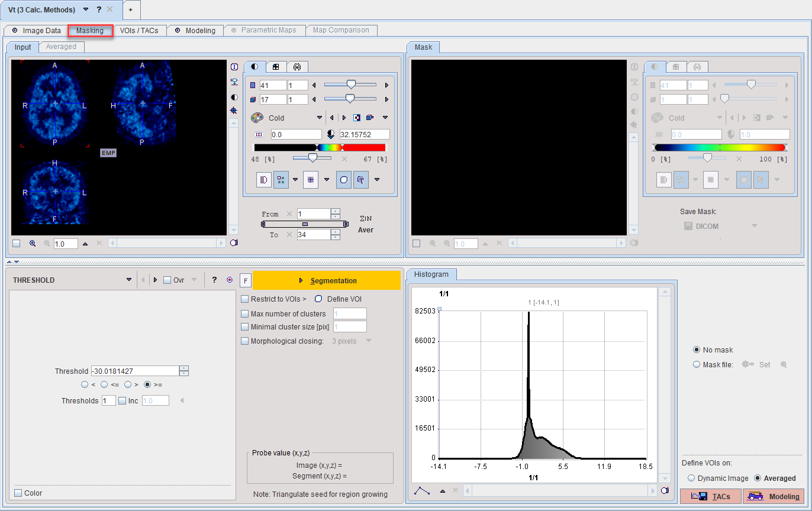Zoom in on the Input image
Image resolution: width=812 pixels, height=511 pixels.
(33, 243)
